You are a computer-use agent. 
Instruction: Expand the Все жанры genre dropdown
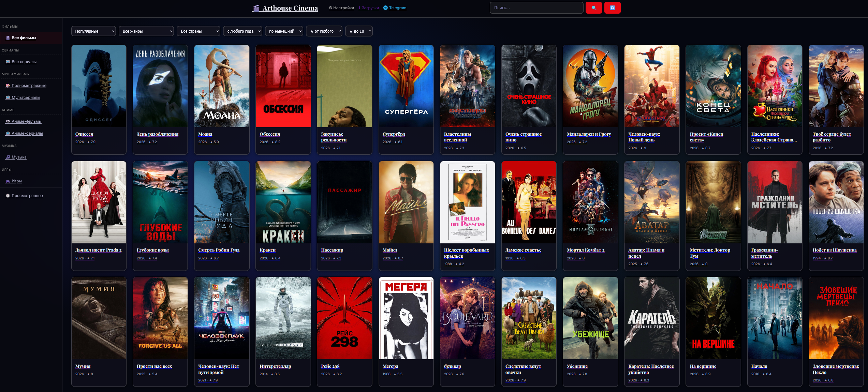pyautogui.click(x=146, y=31)
